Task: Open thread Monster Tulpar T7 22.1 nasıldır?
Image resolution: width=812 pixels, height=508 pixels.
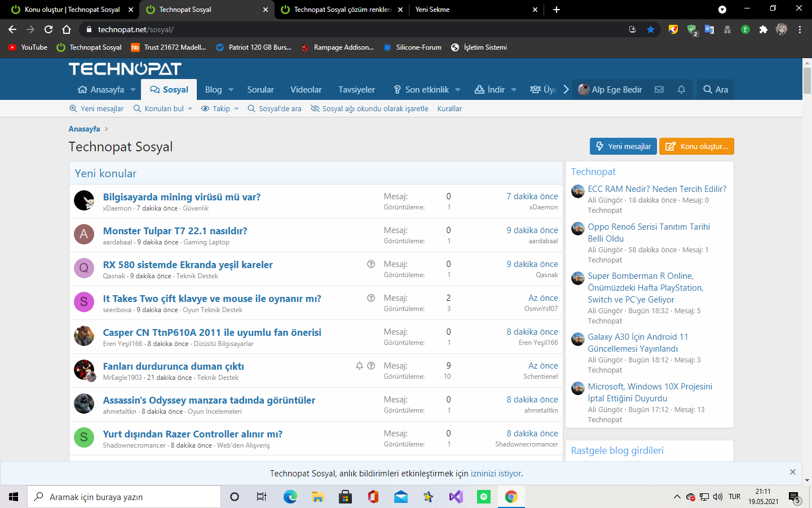Action: [175, 231]
